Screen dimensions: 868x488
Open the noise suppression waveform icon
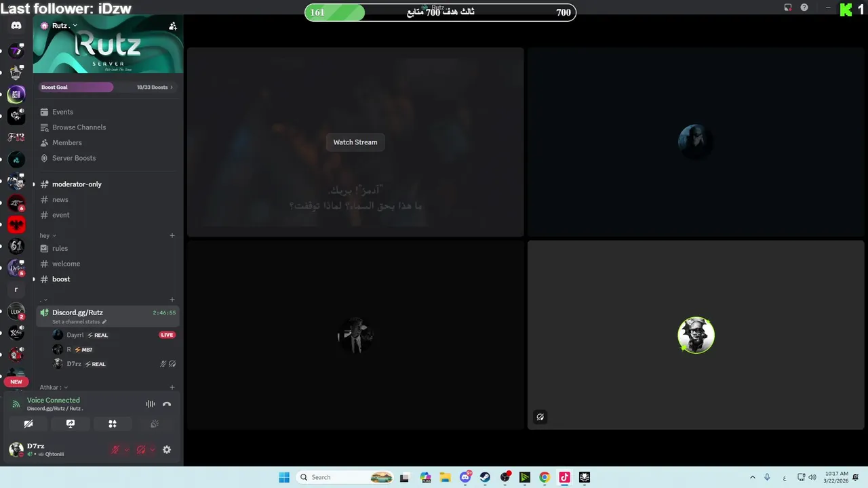[x=151, y=404]
